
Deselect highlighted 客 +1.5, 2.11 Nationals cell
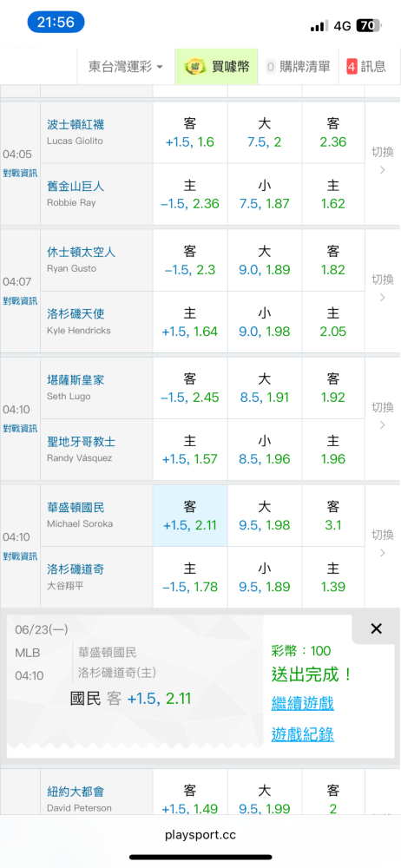(190, 516)
